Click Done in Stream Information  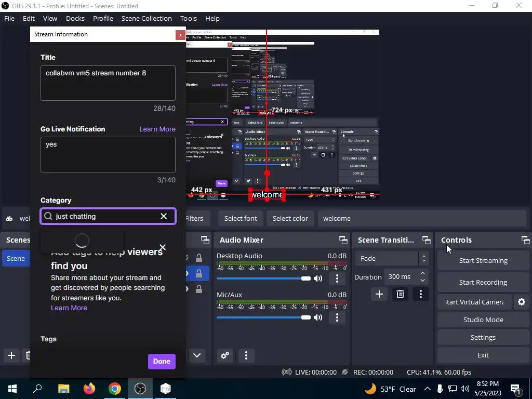tap(162, 362)
